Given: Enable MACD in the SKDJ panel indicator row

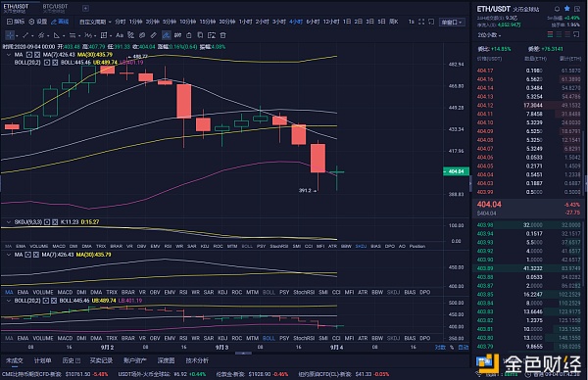Looking at the screenshot, I should [59, 246].
